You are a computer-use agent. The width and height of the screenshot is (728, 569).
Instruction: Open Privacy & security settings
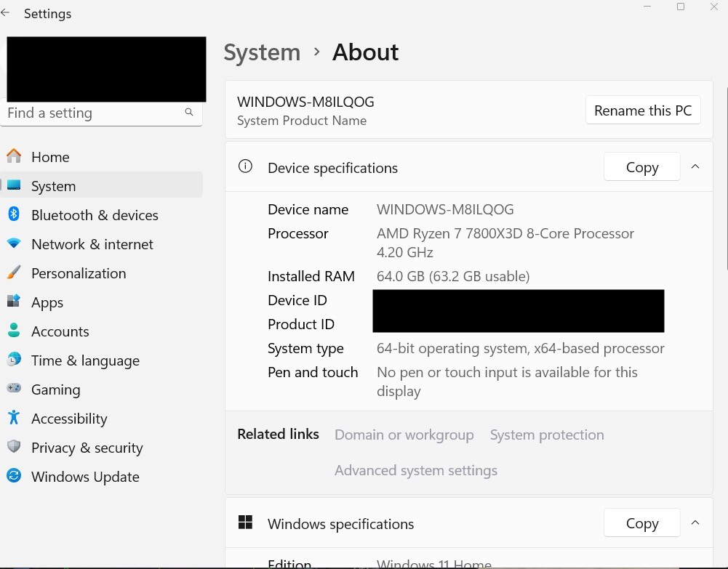101,448
